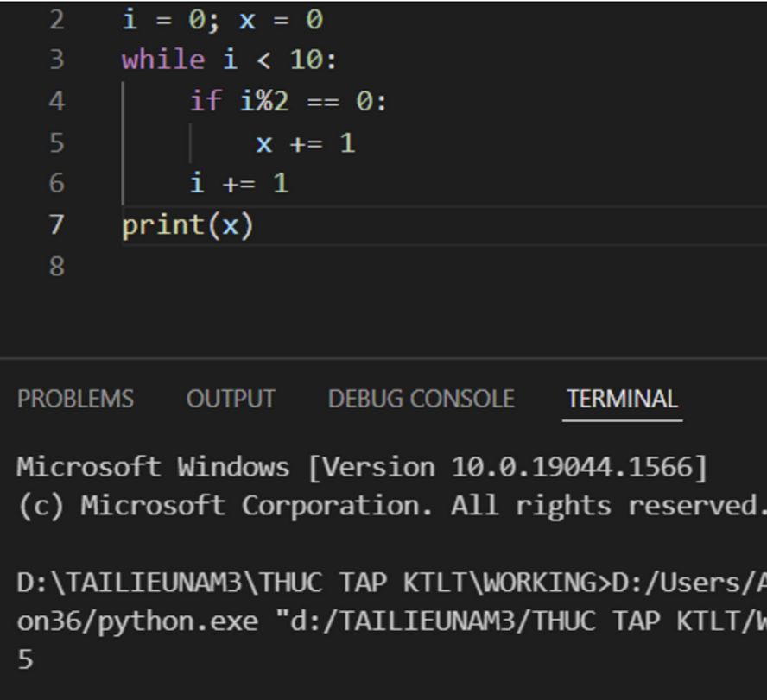This screenshot has height=700, width=767.
Task: Open the OUTPUT panel tab
Action: click(231, 400)
